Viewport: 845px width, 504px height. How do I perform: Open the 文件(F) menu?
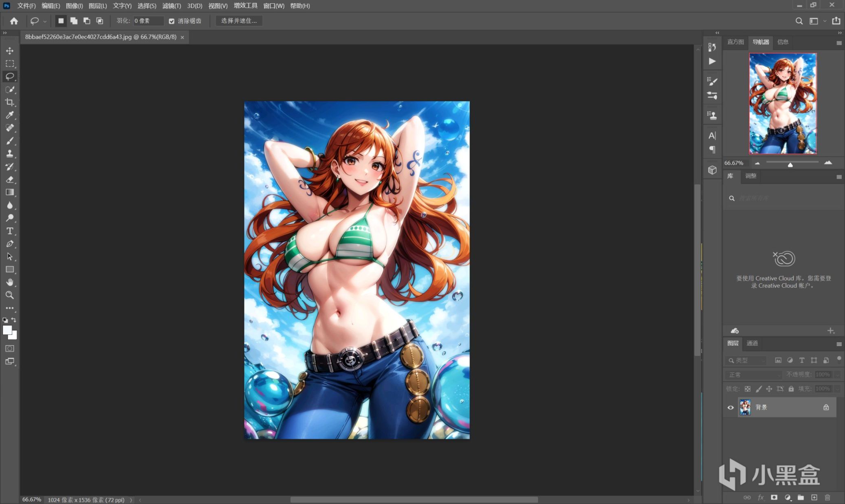[26, 6]
